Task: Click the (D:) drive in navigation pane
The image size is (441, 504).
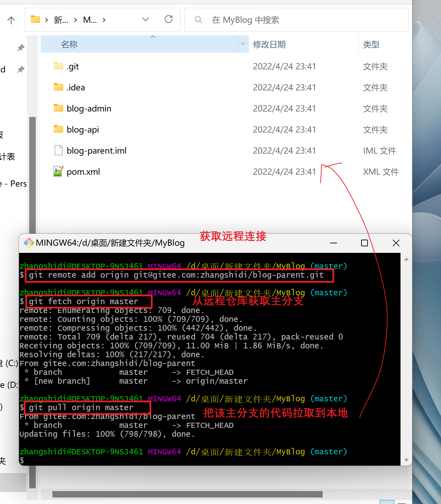Action: 9,385
